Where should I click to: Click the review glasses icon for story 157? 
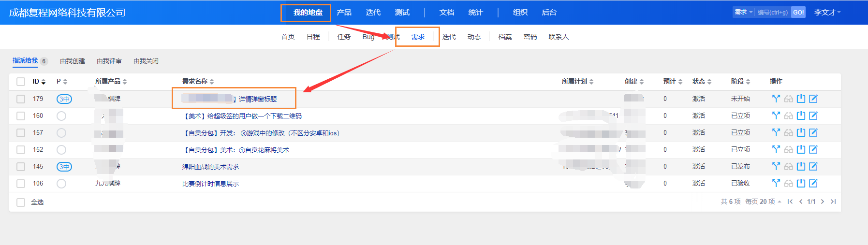click(789, 132)
